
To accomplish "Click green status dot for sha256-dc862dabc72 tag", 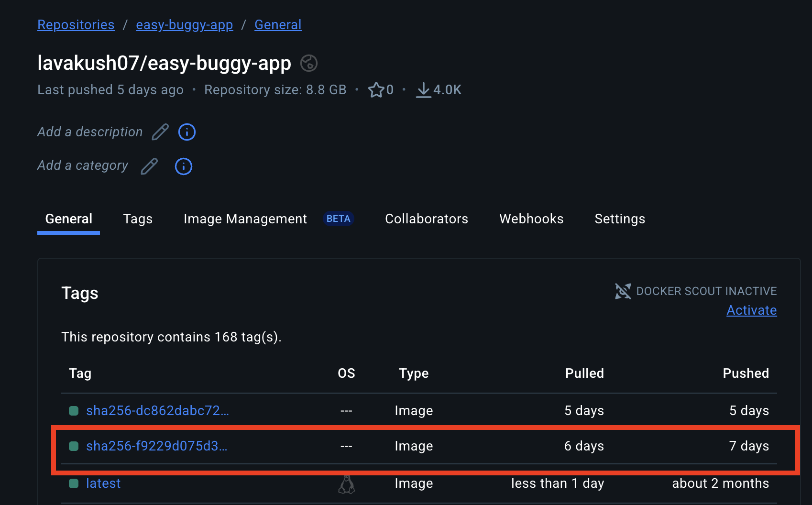I will click(x=74, y=411).
